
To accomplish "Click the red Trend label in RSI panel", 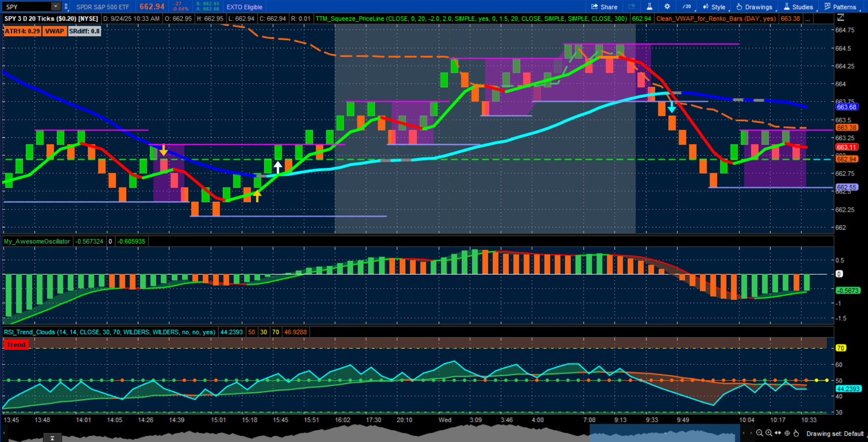I will [16, 345].
